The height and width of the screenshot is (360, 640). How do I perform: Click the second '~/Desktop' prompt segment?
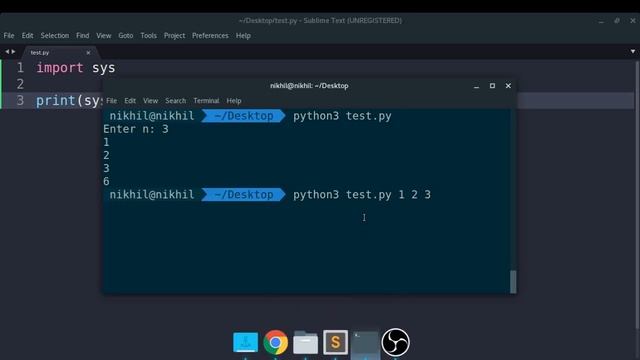point(243,195)
